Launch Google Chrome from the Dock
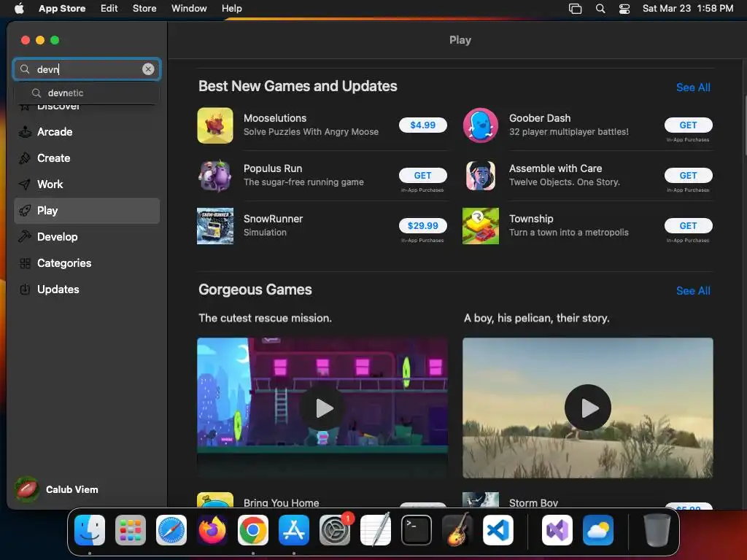 tap(253, 530)
